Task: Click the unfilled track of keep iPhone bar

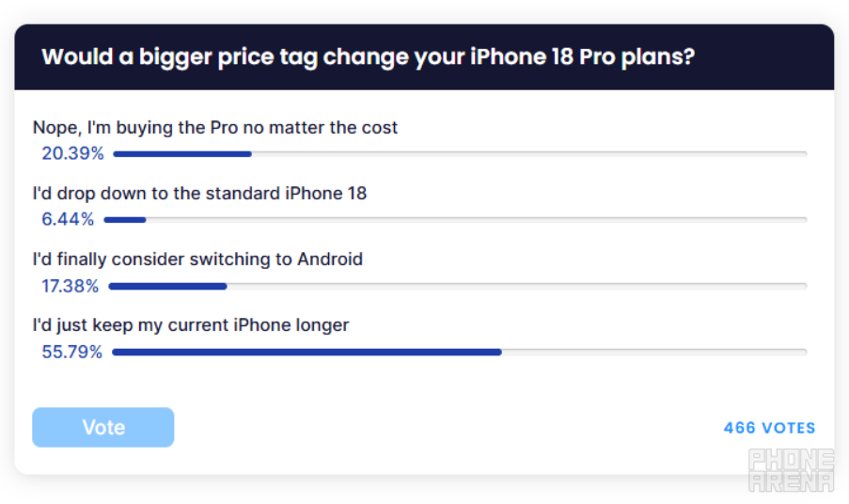Action: (654, 352)
